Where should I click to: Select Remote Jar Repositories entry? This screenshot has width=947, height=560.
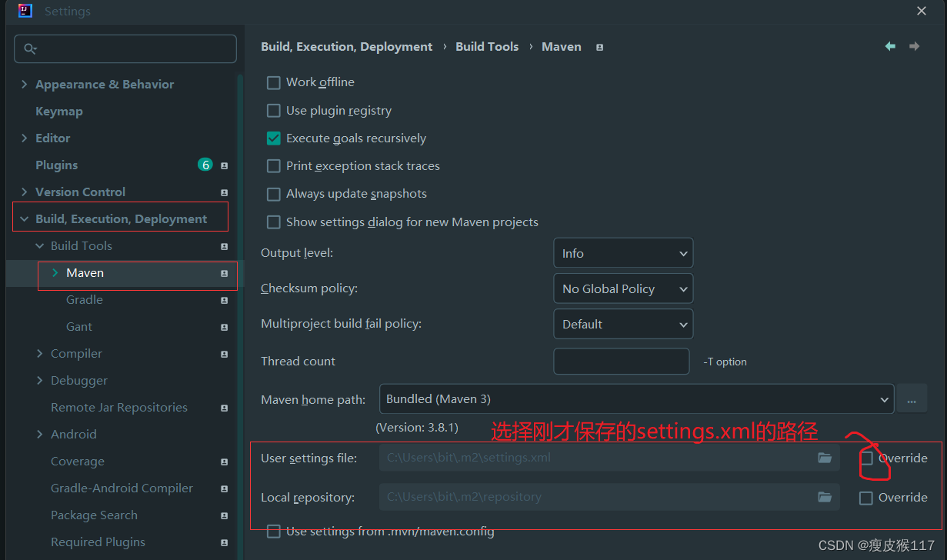pyautogui.click(x=119, y=408)
